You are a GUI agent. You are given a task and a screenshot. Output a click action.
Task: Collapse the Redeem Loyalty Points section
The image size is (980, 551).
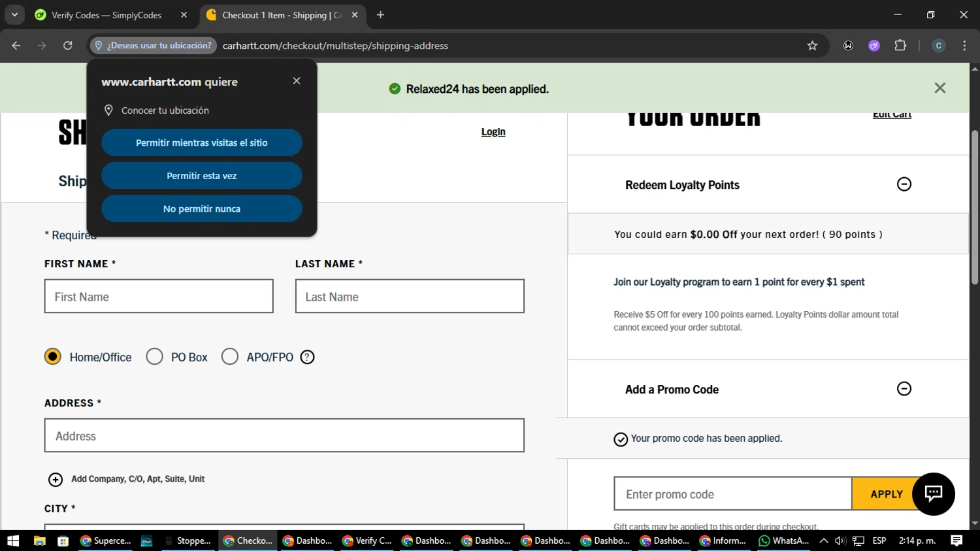pyautogui.click(x=904, y=184)
